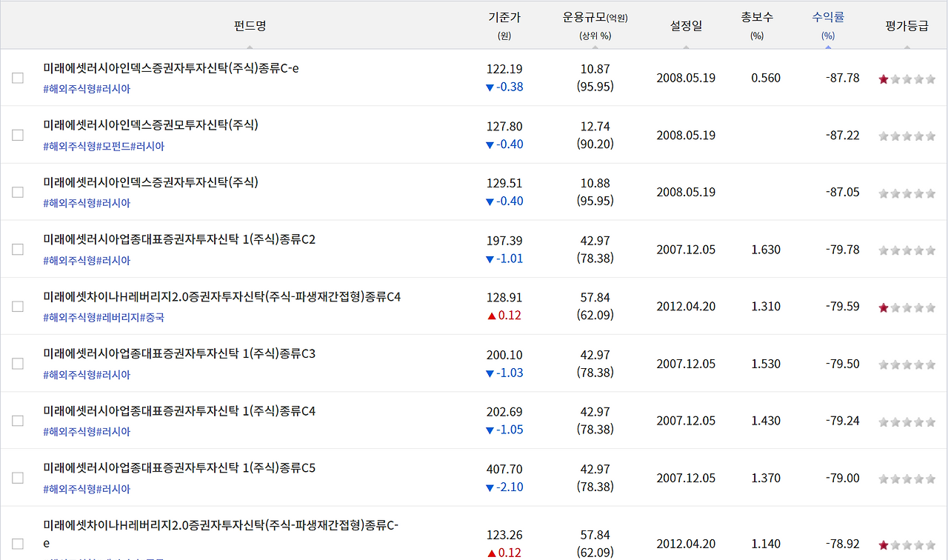The image size is (948, 560).
Task: Open 미래에셋차이나H레버리지2.0 fund 종류C-e
Action: [221, 534]
